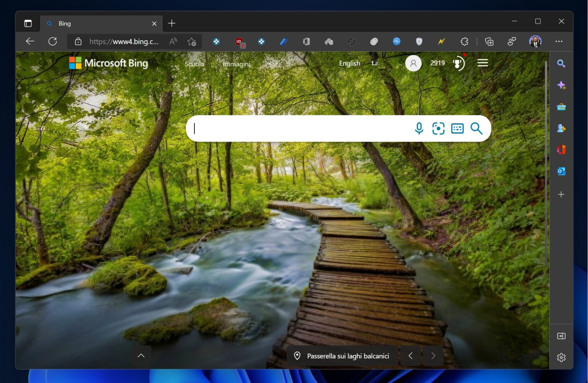Open the hamburger menu on Bing homepage

[x=483, y=63]
